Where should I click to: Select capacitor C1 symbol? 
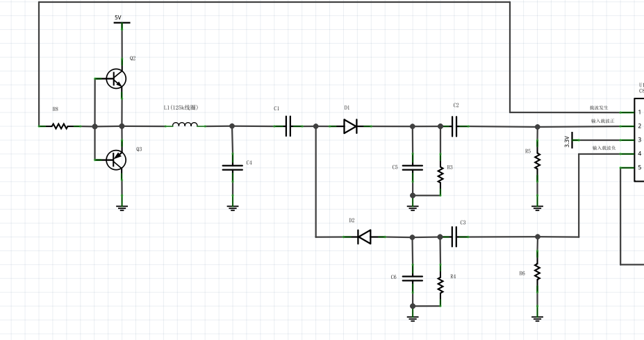pyautogui.click(x=288, y=126)
